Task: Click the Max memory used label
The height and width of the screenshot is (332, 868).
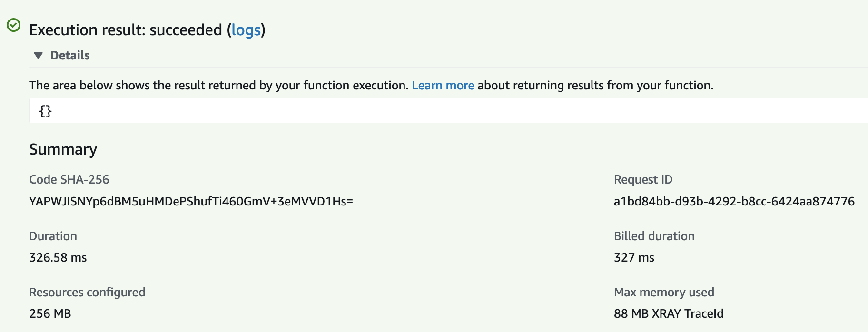Action: 664,292
